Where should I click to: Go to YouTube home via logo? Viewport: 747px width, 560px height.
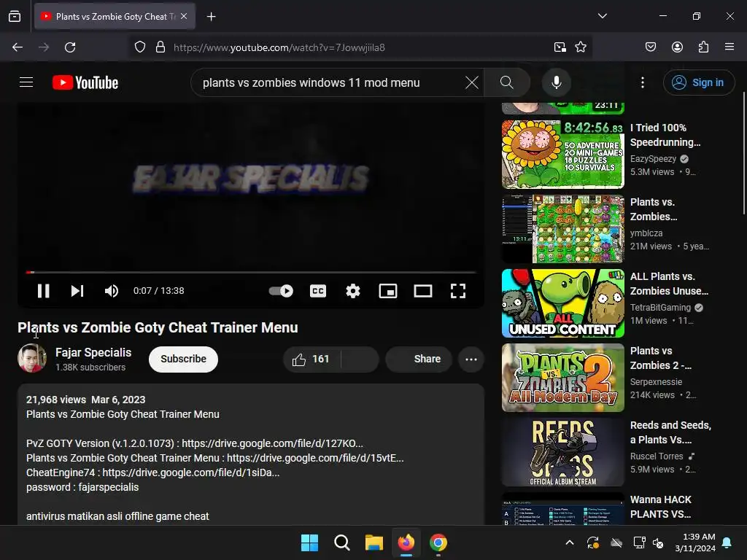[85, 82]
